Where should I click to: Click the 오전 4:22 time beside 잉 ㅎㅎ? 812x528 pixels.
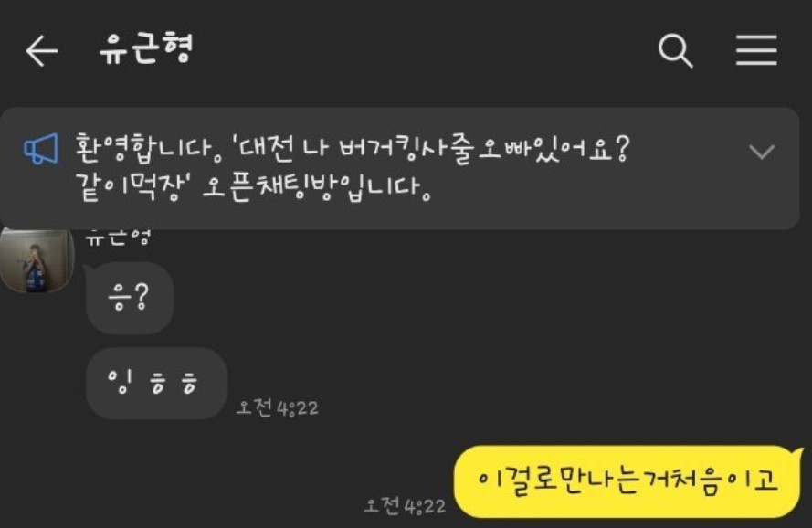[277, 407]
